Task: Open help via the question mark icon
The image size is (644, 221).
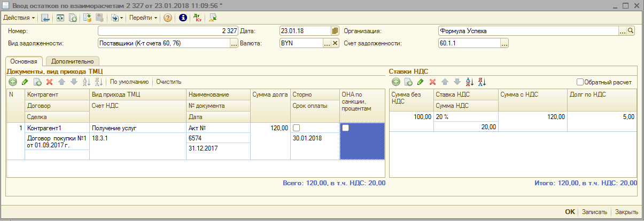Action: pyautogui.click(x=168, y=18)
